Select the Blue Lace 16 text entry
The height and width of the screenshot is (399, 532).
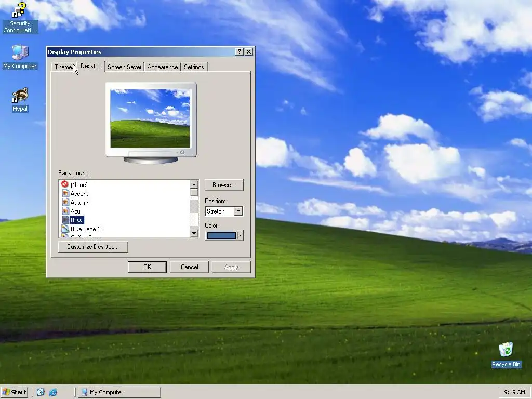pos(87,229)
